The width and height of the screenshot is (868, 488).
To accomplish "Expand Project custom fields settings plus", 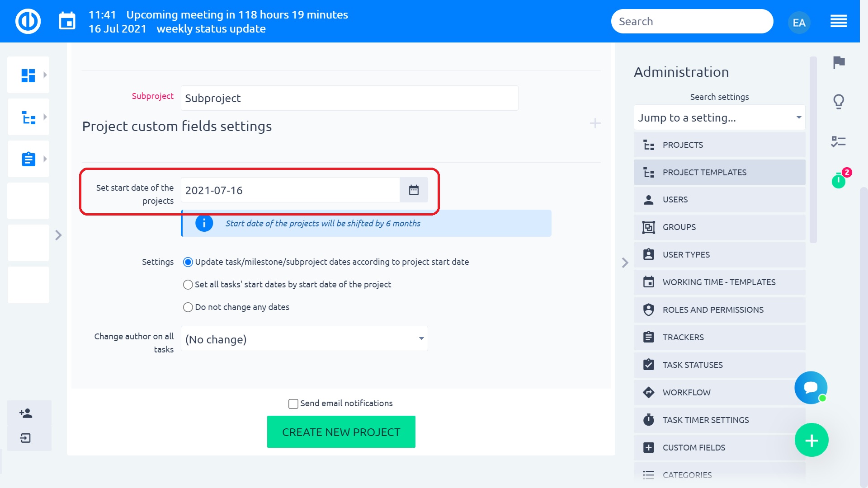I will click(595, 123).
